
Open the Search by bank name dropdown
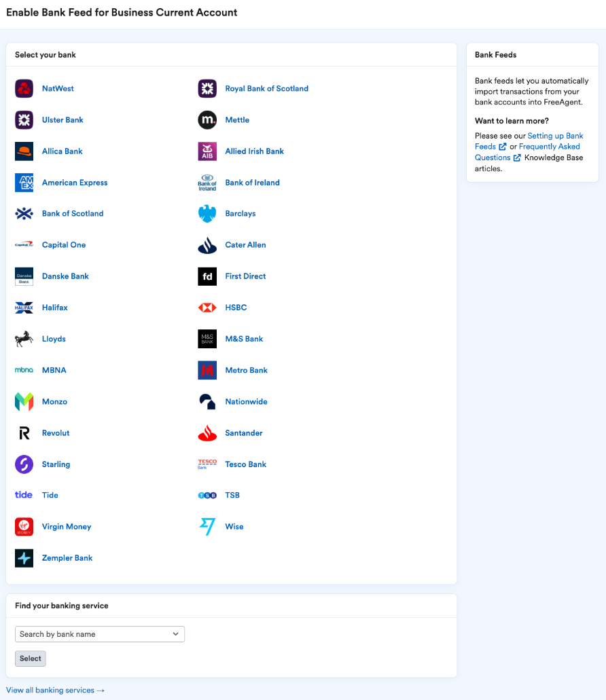click(100, 634)
